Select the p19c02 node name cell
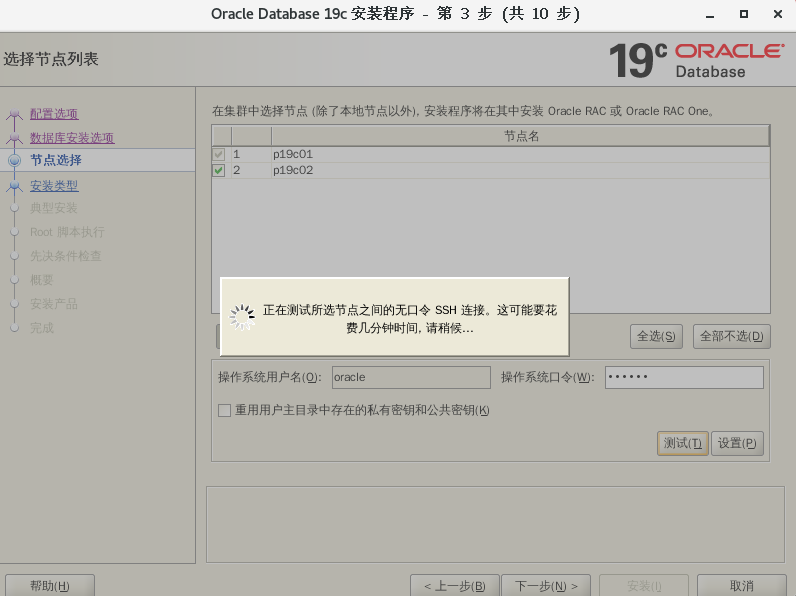The image size is (796, 596). [x=520, y=170]
